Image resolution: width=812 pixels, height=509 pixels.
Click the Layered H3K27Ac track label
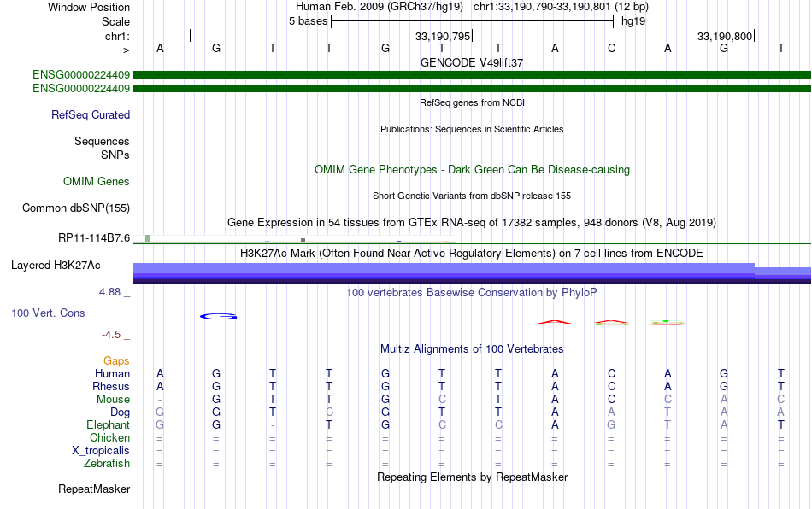click(56, 266)
